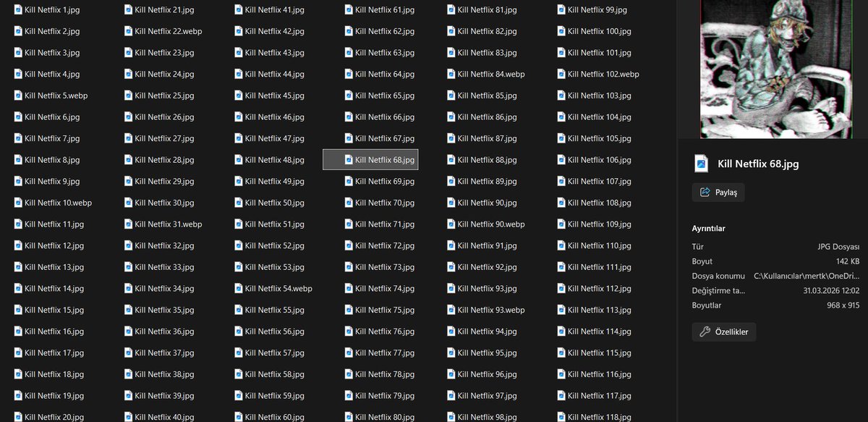Viewport: 868px width, 422px height.
Task: Click the file icon of Kill Netflix 90.webp
Action: pos(451,224)
